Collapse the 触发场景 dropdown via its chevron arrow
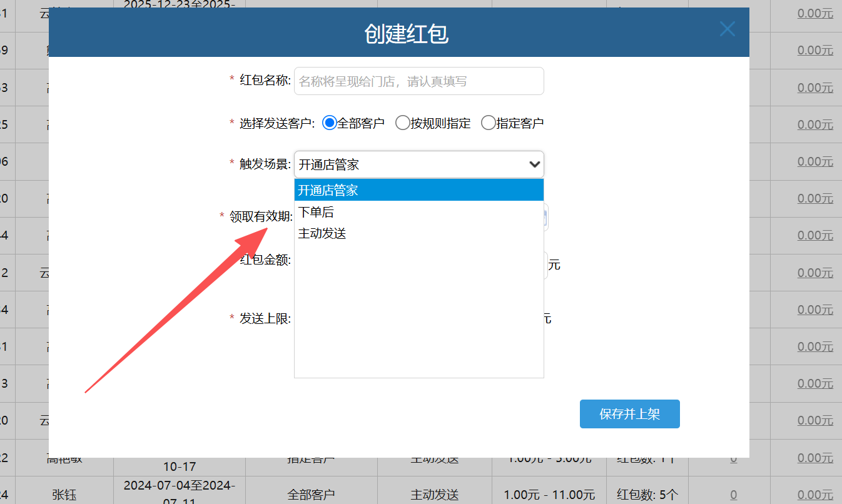842x504 pixels. click(534, 164)
